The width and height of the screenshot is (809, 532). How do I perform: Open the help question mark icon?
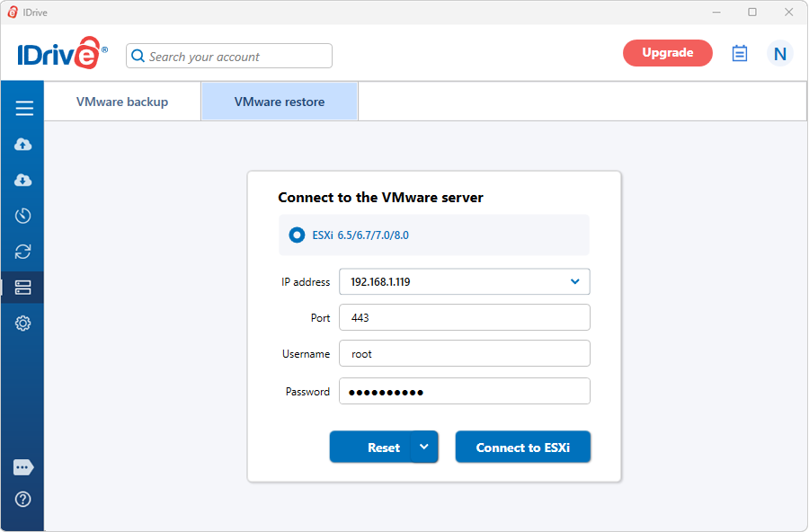point(22,500)
